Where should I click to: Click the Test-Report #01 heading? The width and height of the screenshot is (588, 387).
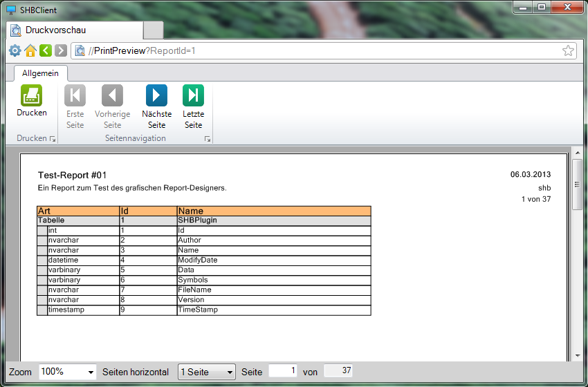[x=73, y=175]
